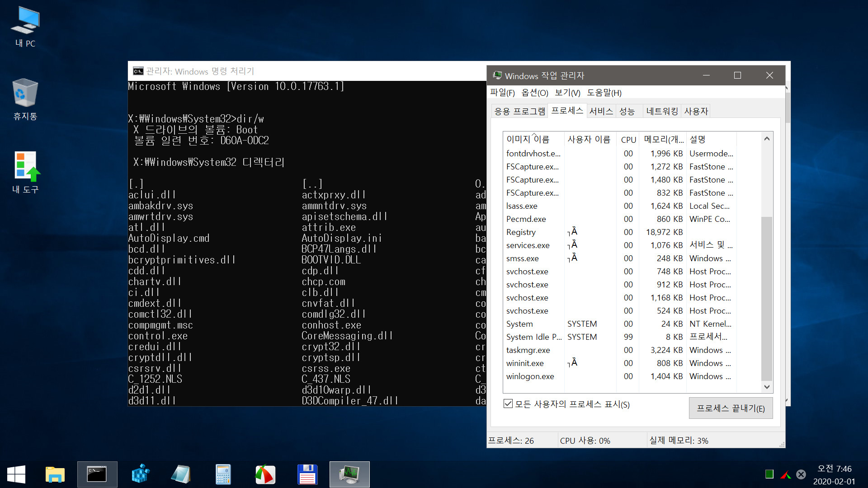The image size is (868, 488).
Task: Launch the calculator from taskbar
Action: [223, 474]
